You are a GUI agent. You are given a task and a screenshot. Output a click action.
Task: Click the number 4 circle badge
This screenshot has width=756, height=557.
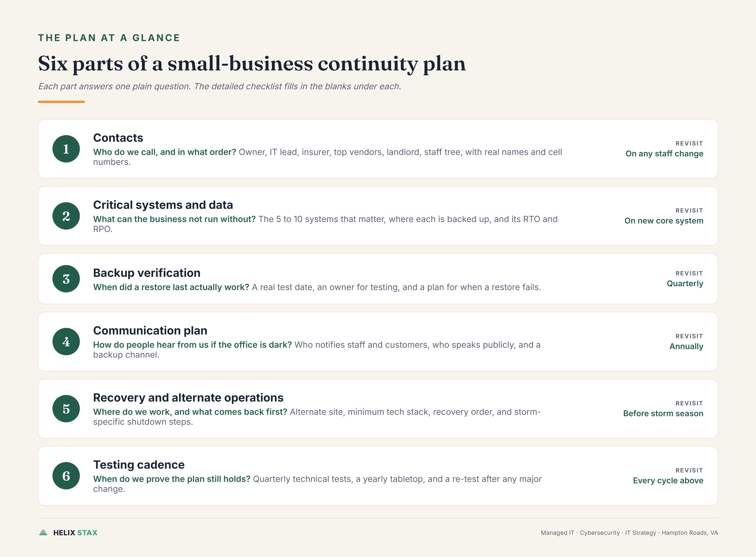pyautogui.click(x=66, y=342)
